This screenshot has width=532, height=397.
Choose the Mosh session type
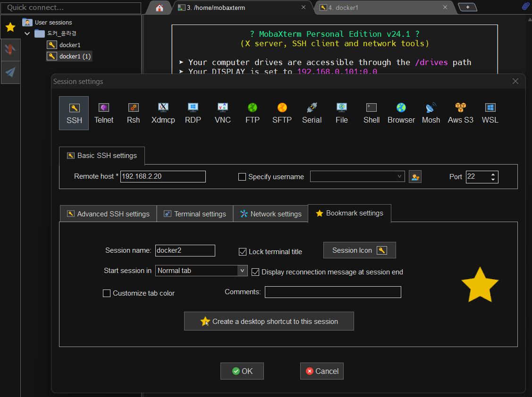[431, 113]
